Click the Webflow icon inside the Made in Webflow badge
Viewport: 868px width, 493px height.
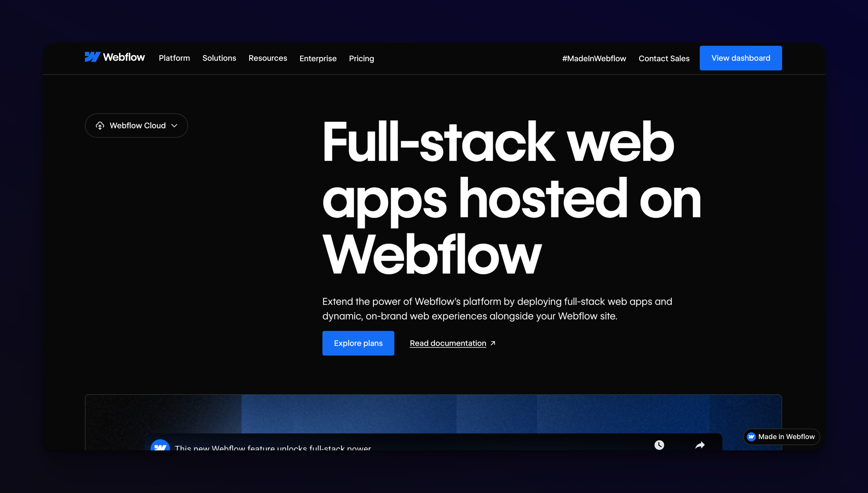pos(751,437)
